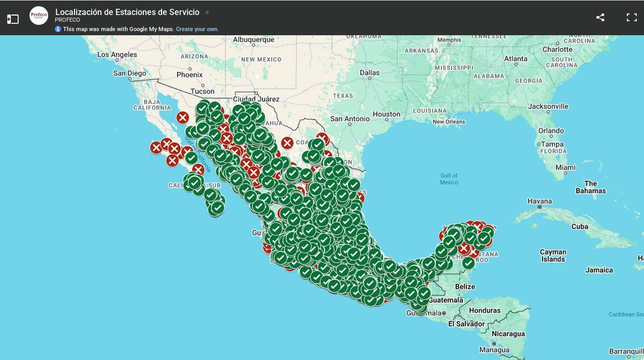Star this map as a favorite
This screenshot has height=360, width=644.
click(207, 12)
